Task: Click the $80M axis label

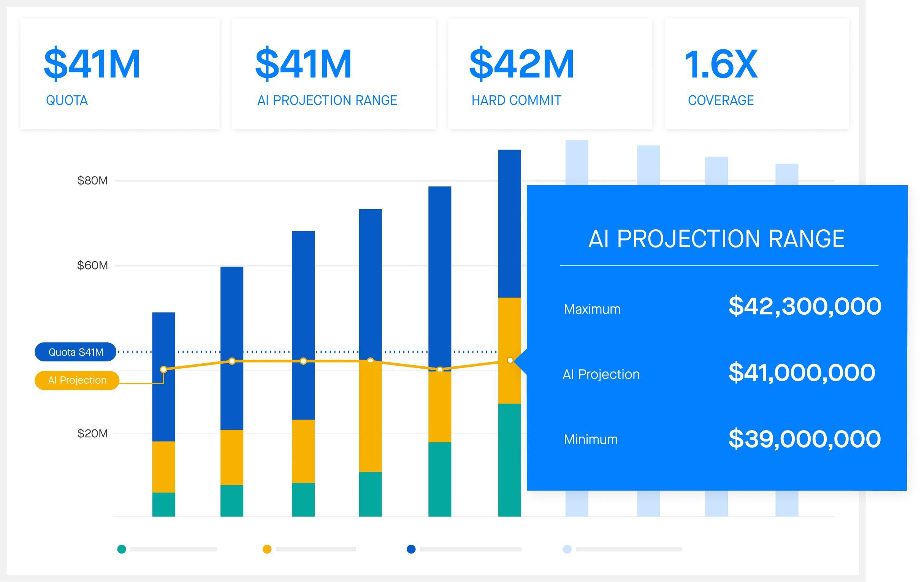Action: coord(92,181)
